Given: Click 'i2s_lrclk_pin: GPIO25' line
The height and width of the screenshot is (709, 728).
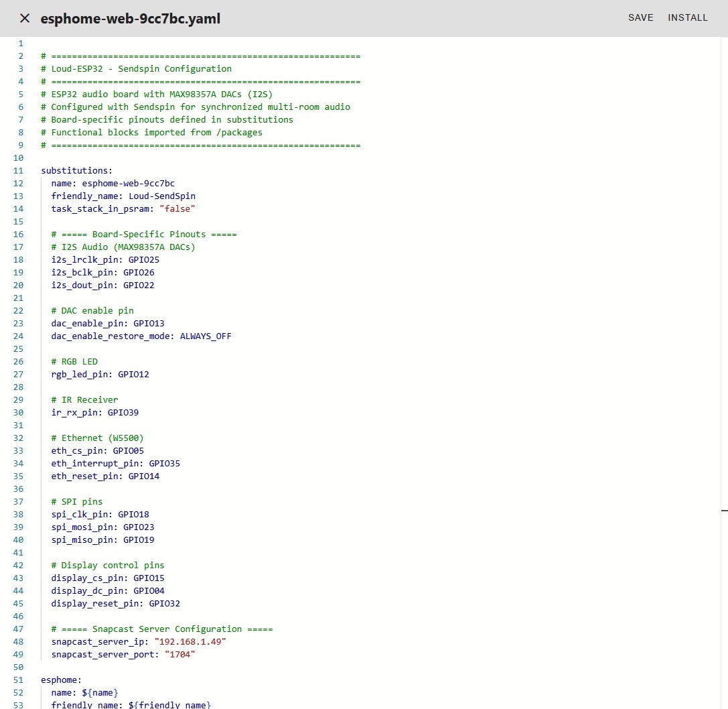Looking at the screenshot, I should (x=105, y=260).
